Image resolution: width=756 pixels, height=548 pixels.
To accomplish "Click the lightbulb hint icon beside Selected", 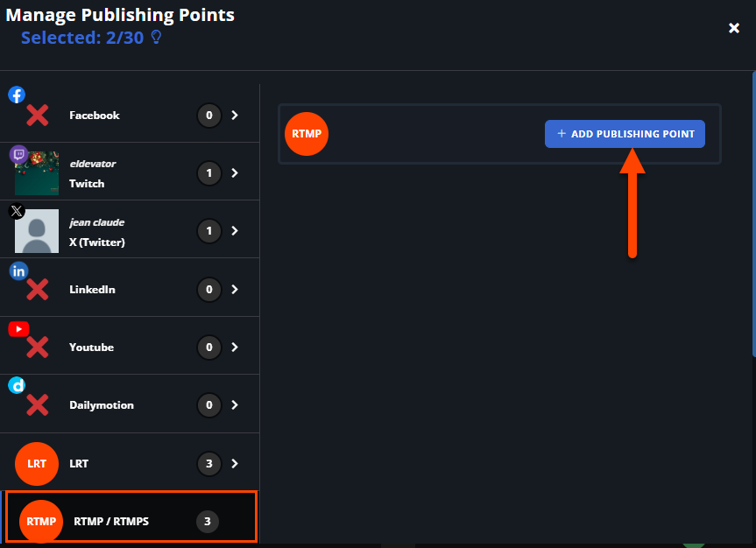I will (156, 37).
